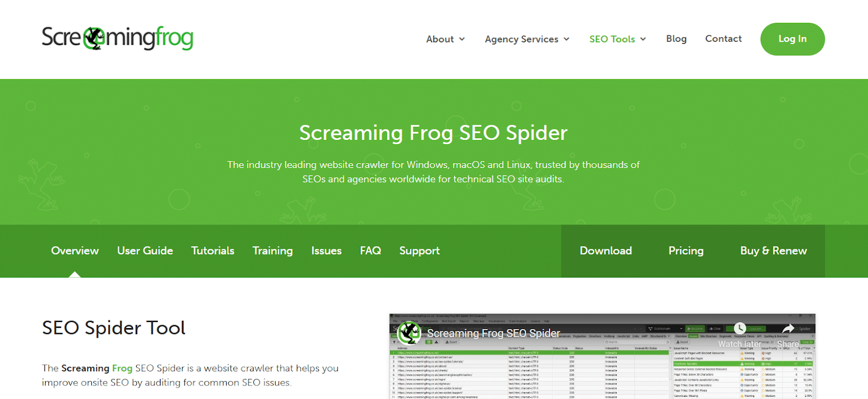The width and height of the screenshot is (868, 399).
Task: Expand the About dropdown menu
Action: (445, 39)
